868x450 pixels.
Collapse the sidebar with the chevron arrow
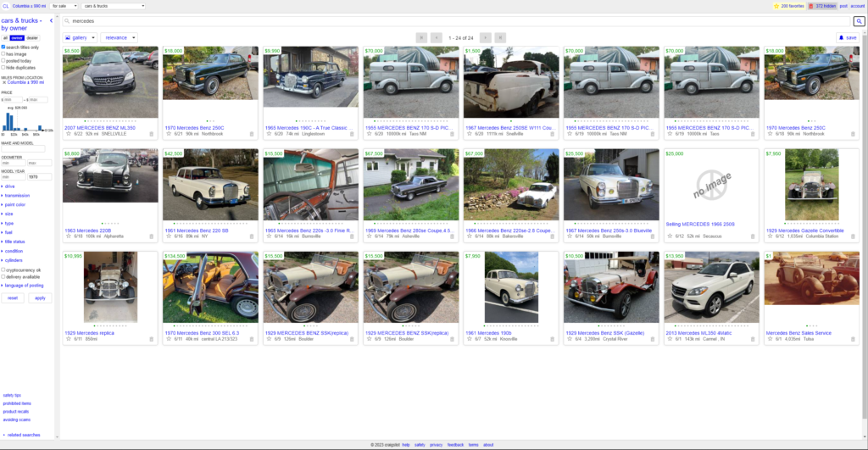click(x=51, y=20)
